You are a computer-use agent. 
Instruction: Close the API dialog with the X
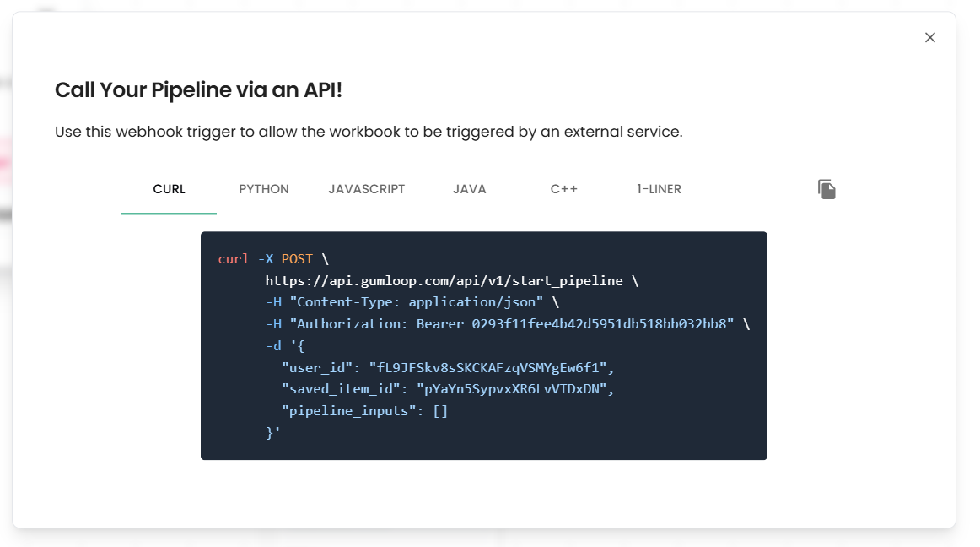point(930,37)
